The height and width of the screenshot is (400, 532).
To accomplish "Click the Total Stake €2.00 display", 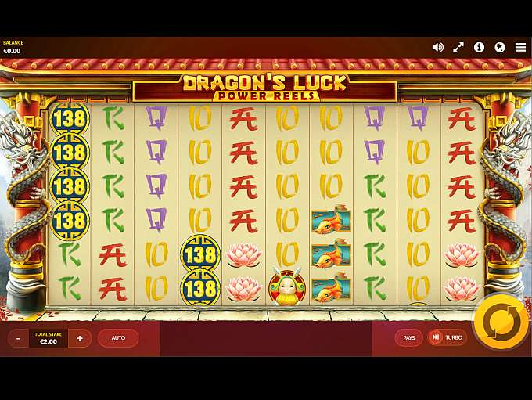I will point(49,338).
